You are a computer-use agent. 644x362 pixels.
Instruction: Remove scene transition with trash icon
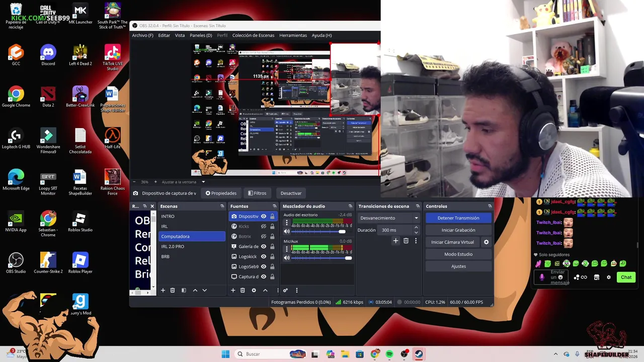[x=406, y=241]
